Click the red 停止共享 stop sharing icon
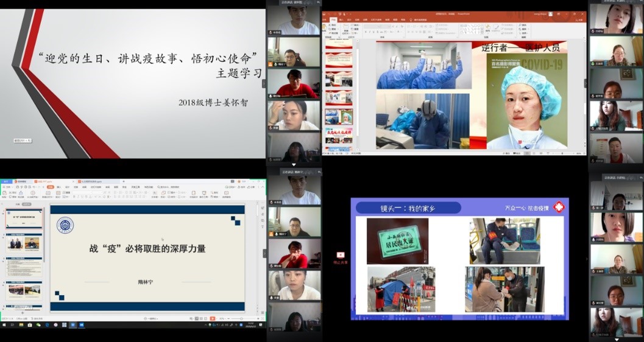 pos(341,255)
